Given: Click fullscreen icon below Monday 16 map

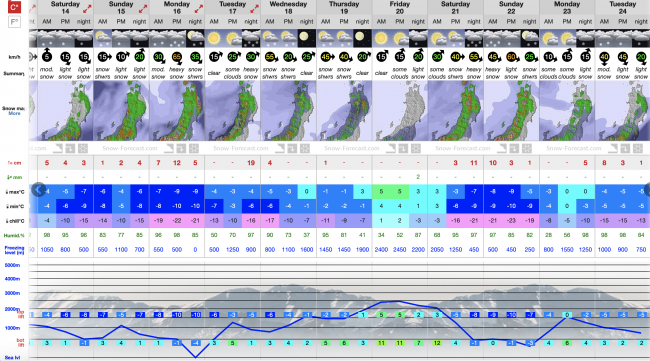Looking at the screenshot, I should click(194, 148).
